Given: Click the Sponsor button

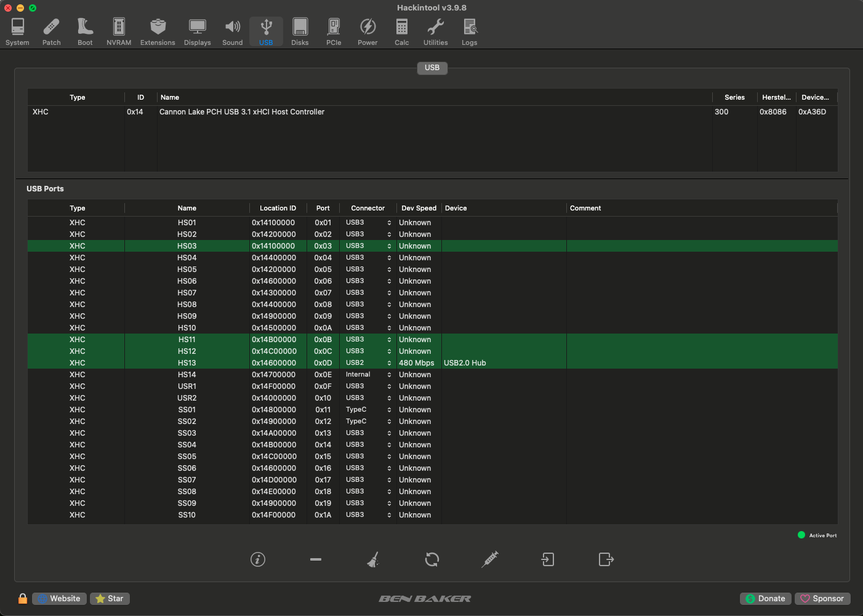Looking at the screenshot, I should click(x=822, y=599).
